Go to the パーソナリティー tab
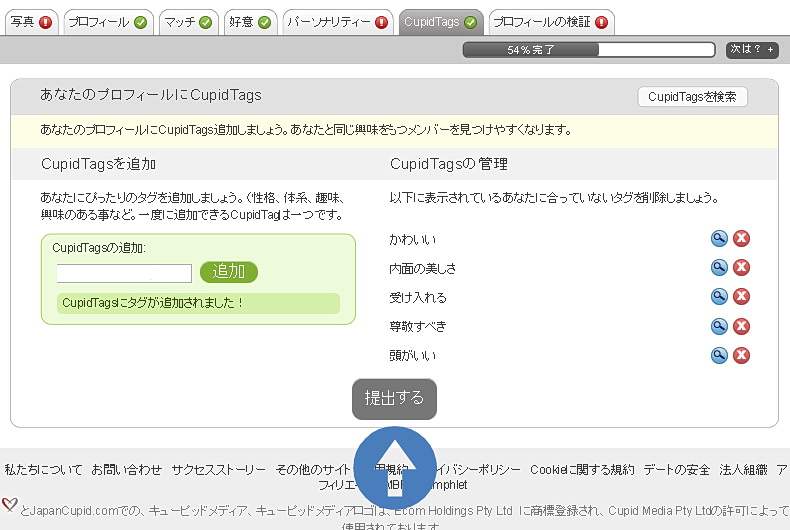 coord(336,22)
